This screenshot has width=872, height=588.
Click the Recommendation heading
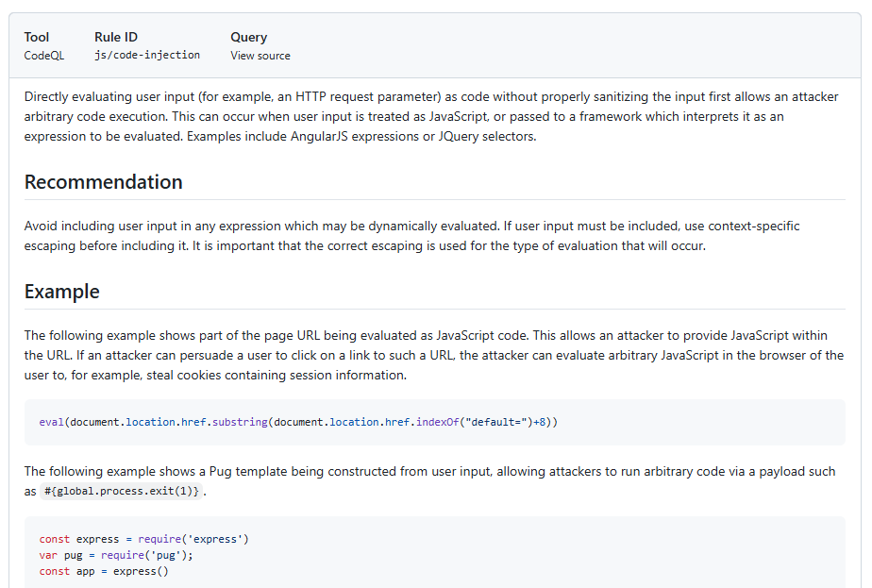click(104, 182)
